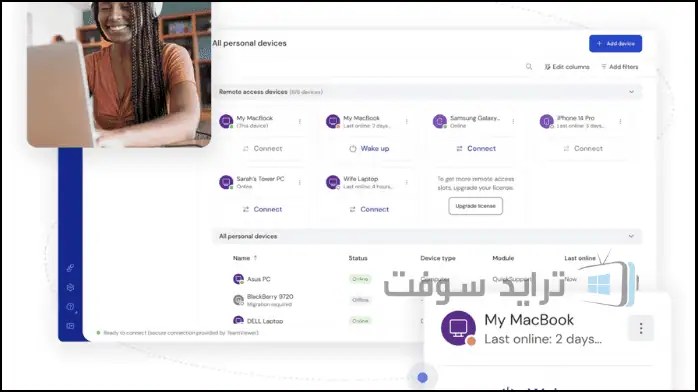Connect to Samsung Galaxy device

[x=476, y=149]
